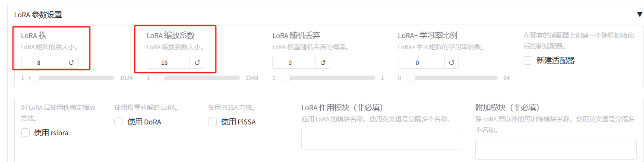
Task: Collapse the LoRA 参数设置 section
Action: coord(639,14)
